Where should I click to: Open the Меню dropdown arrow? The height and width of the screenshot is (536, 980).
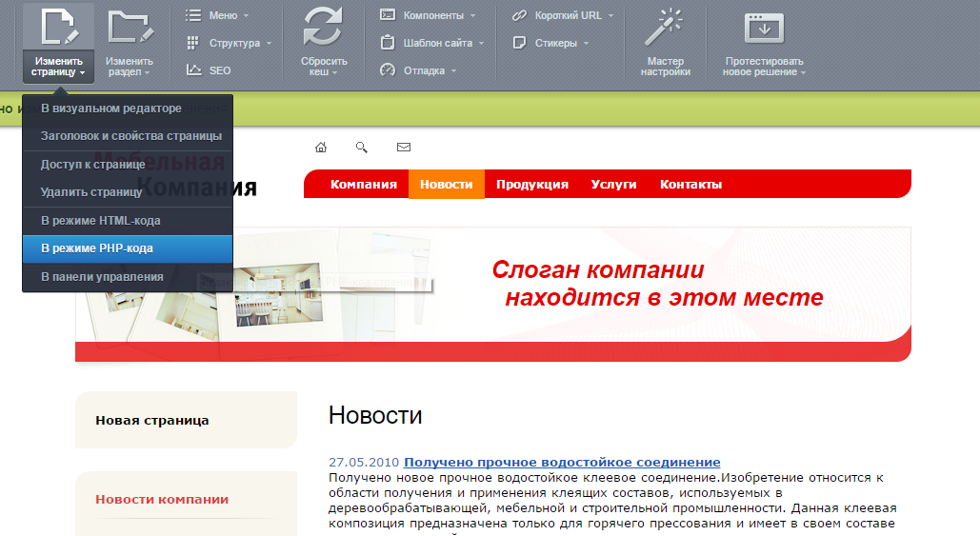coord(247,15)
